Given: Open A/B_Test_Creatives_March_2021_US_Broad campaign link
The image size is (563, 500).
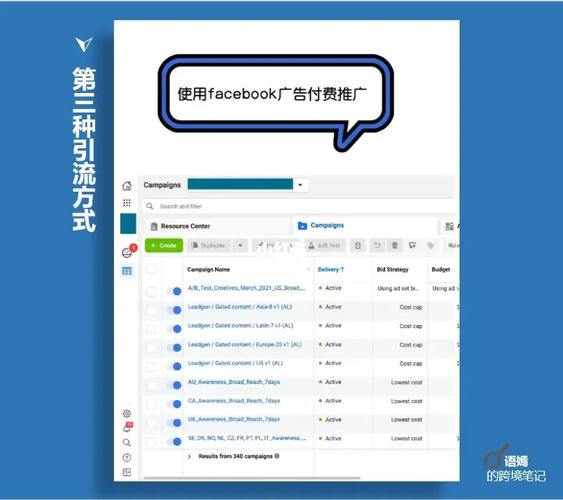Looking at the screenshot, I should (247, 288).
